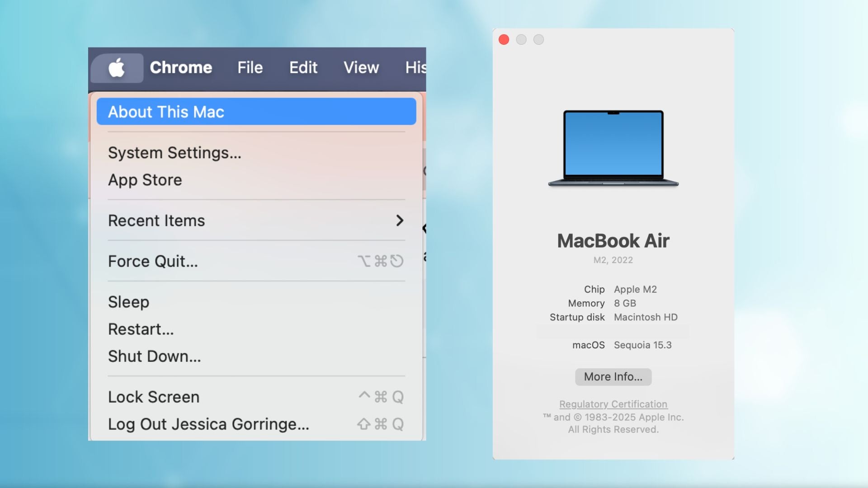Screen dimensions: 868x488
Task: Click the 'macOS' label
Action: click(x=588, y=345)
